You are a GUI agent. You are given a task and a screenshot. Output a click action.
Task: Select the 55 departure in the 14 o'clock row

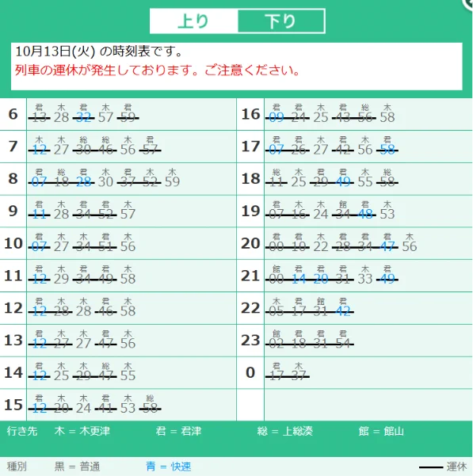coord(128,376)
